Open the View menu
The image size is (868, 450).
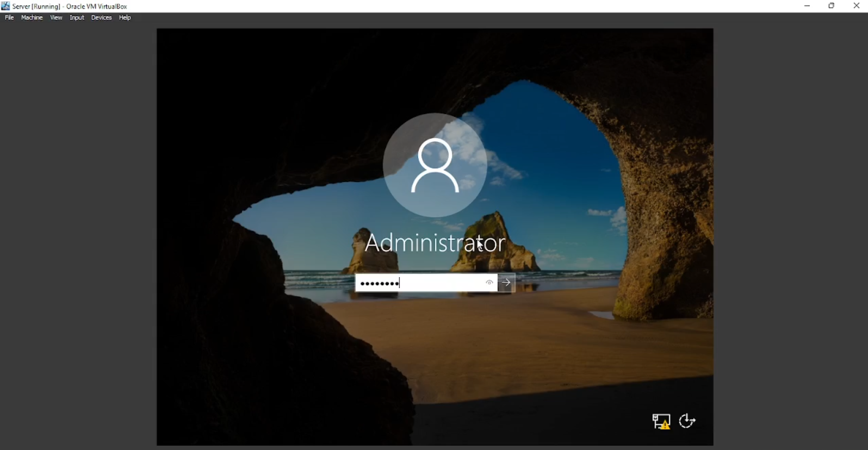[x=56, y=17]
